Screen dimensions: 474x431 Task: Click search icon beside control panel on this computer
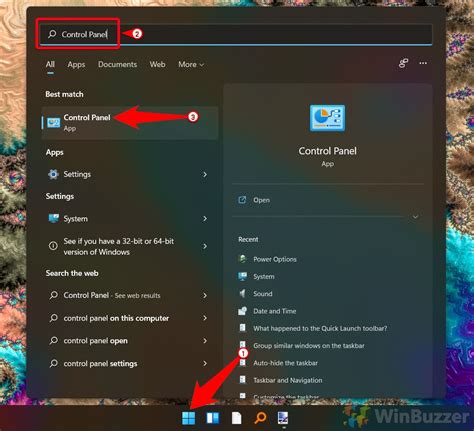[53, 318]
